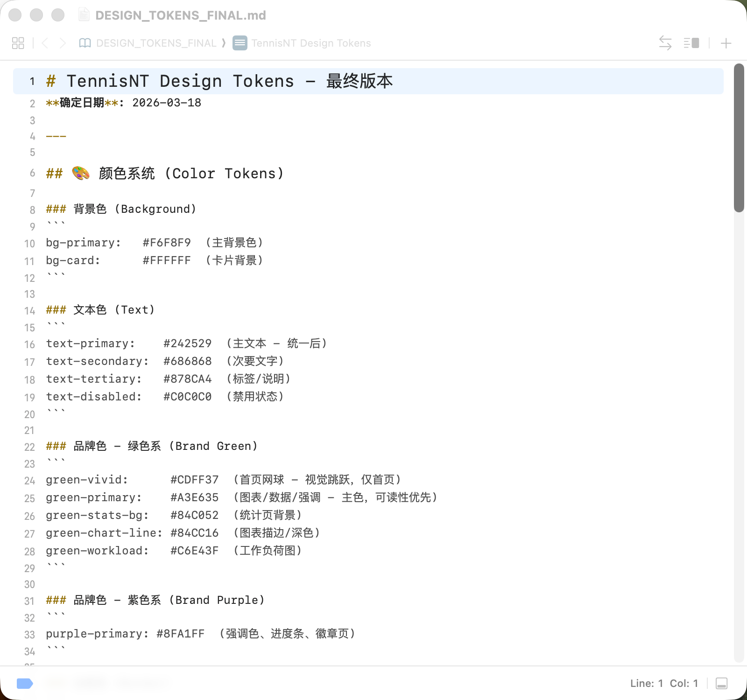This screenshot has width=747, height=700.
Task: Open the TennisNT Design Tokens breadcrumb section
Action: coord(311,43)
